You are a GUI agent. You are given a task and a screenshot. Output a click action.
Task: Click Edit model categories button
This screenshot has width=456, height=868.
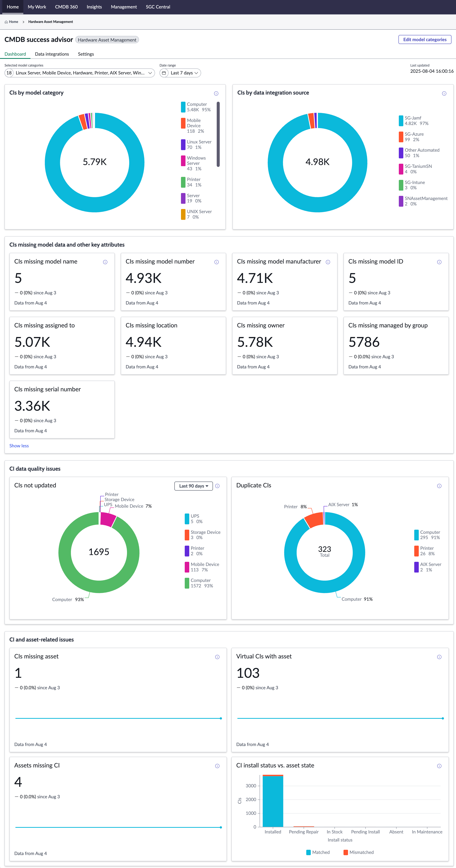425,39
